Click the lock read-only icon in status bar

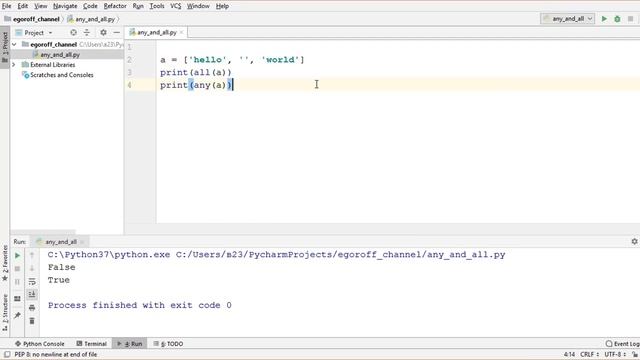click(635, 354)
